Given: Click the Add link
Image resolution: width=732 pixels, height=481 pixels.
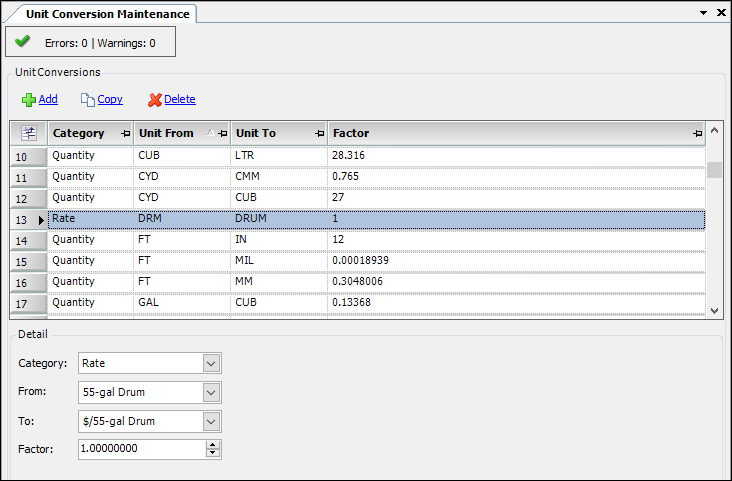Looking at the screenshot, I should point(48,100).
